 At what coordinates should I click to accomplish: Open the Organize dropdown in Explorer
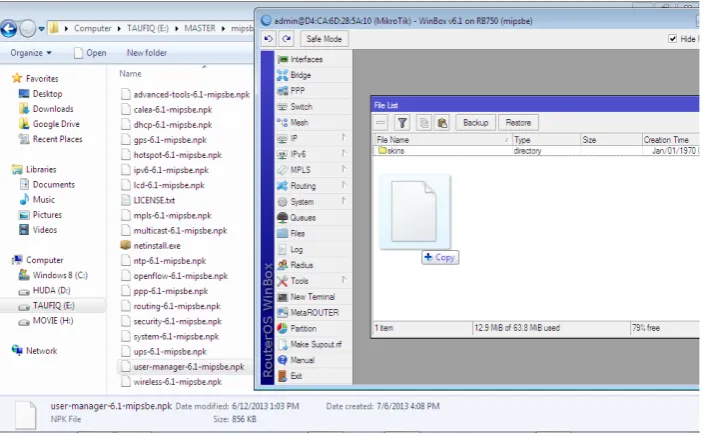(x=31, y=53)
